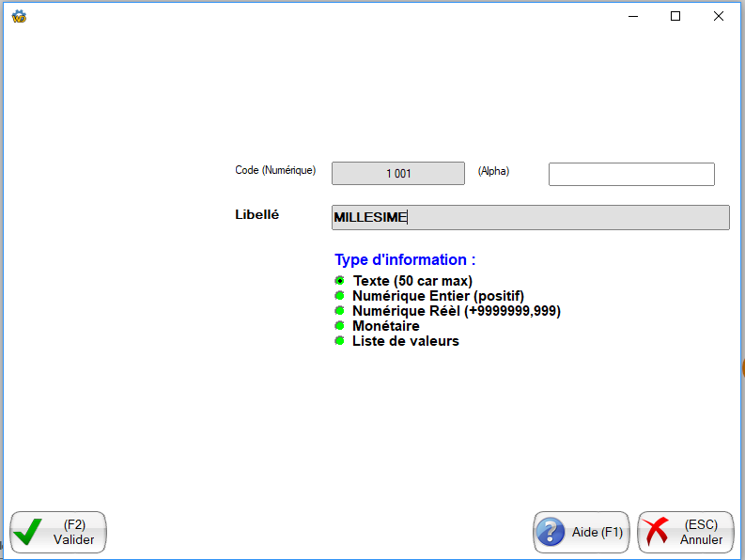Minimize the dialog window
Screen dimensions: 745x560
pyautogui.click(x=631, y=16)
